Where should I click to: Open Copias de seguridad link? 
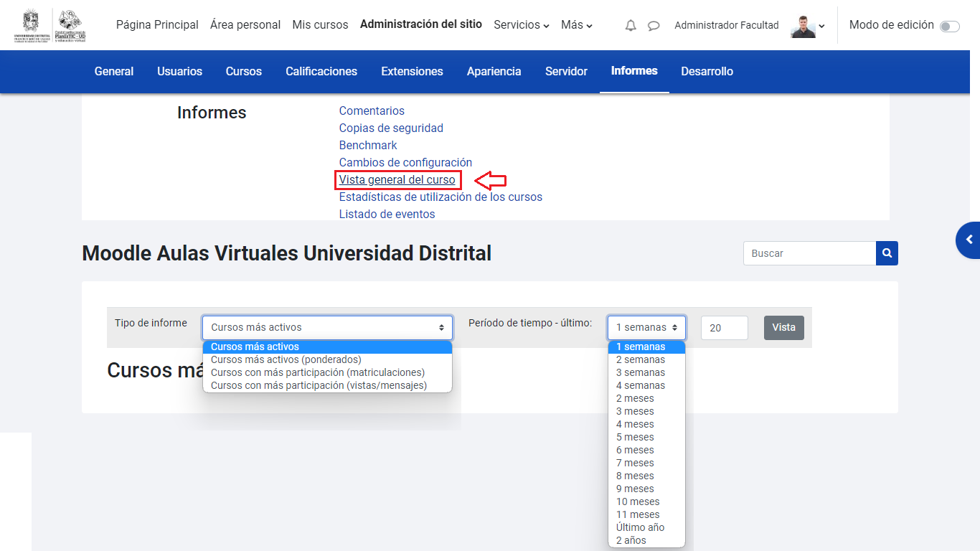tap(391, 128)
